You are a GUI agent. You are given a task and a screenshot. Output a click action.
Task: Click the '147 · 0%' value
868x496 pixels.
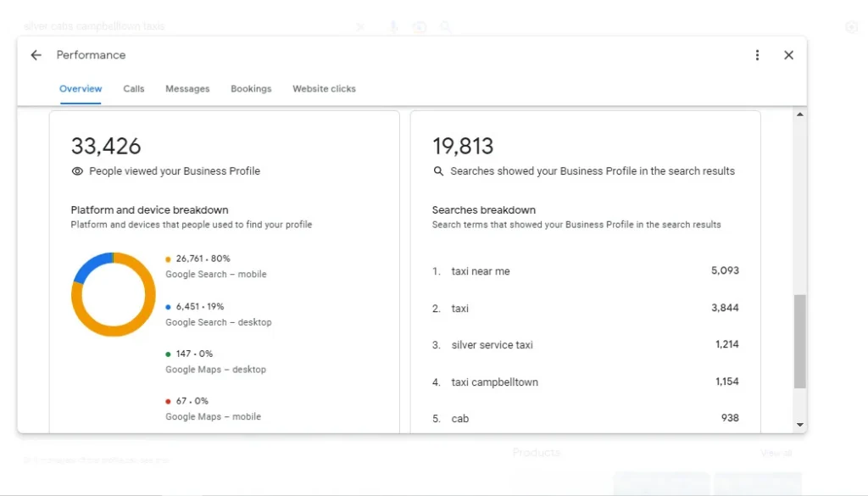pyautogui.click(x=194, y=354)
